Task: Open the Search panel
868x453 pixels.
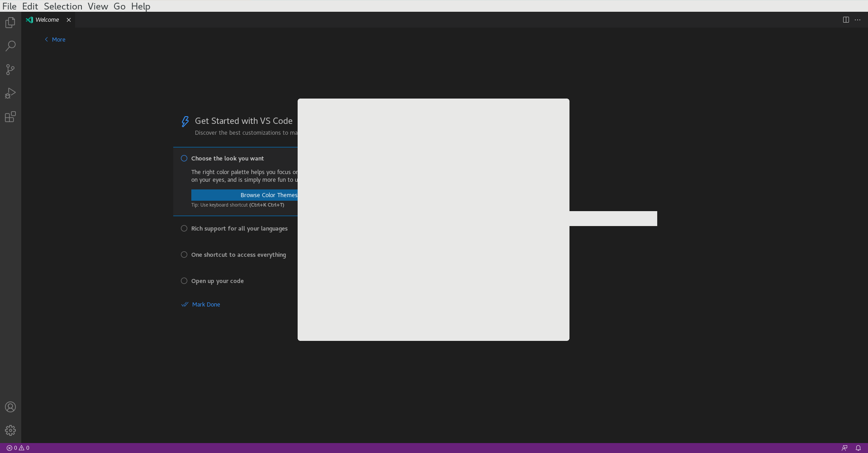Action: coord(10,46)
